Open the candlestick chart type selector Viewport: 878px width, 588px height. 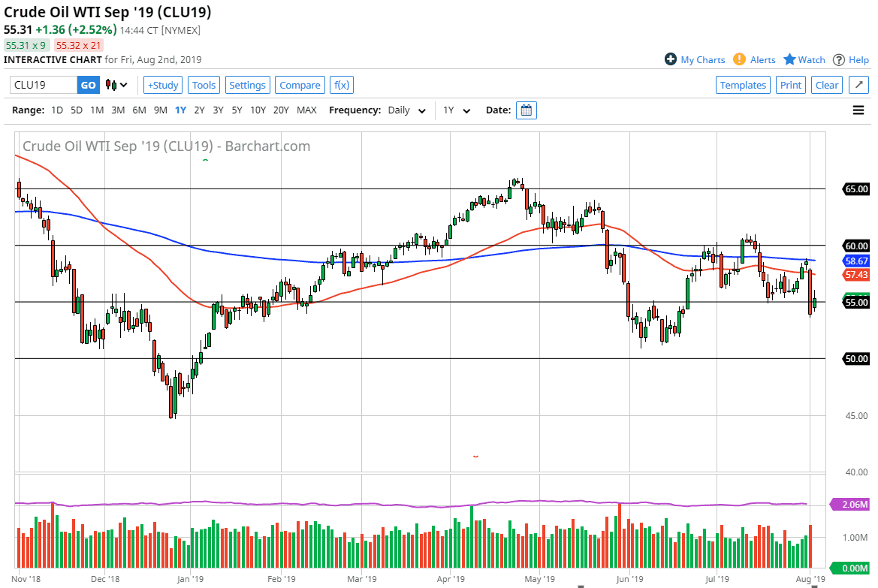tap(116, 85)
